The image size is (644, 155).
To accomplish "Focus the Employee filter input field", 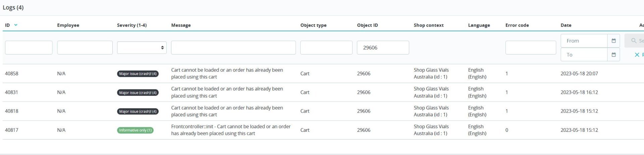I will (x=85, y=47).
